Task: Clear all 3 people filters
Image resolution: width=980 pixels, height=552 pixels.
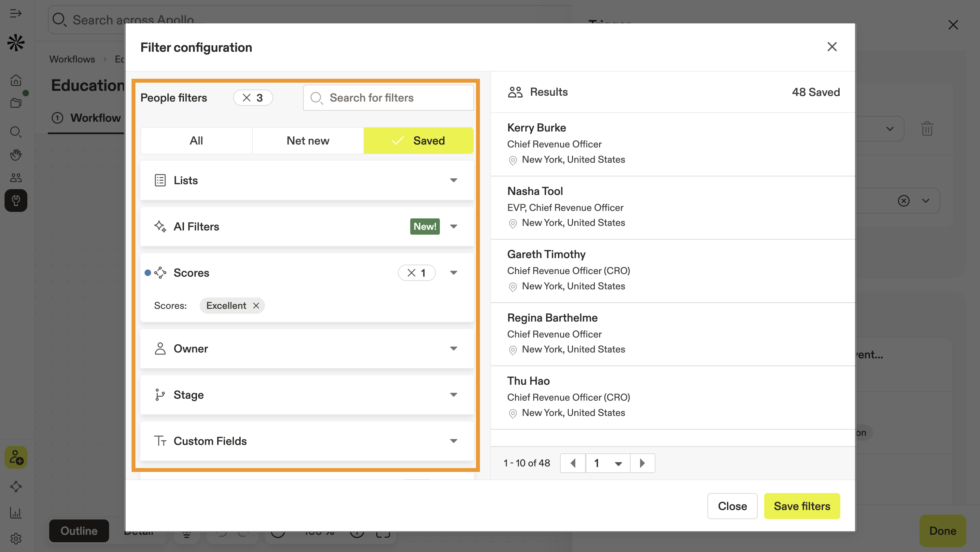Action: (x=246, y=98)
